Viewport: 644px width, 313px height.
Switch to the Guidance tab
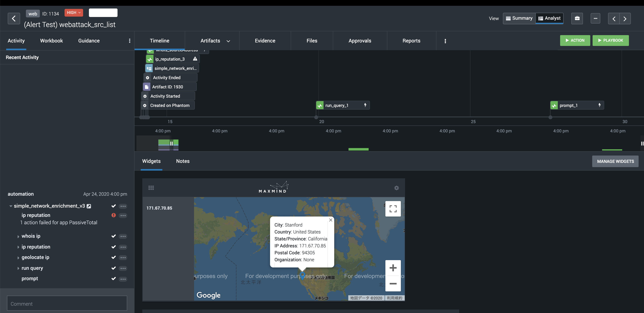89,41
